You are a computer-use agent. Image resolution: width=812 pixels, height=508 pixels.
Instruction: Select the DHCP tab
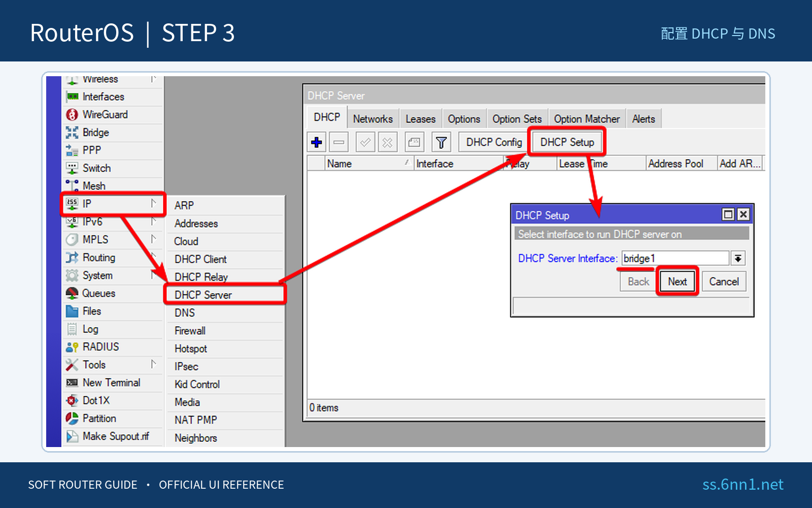pyautogui.click(x=327, y=117)
